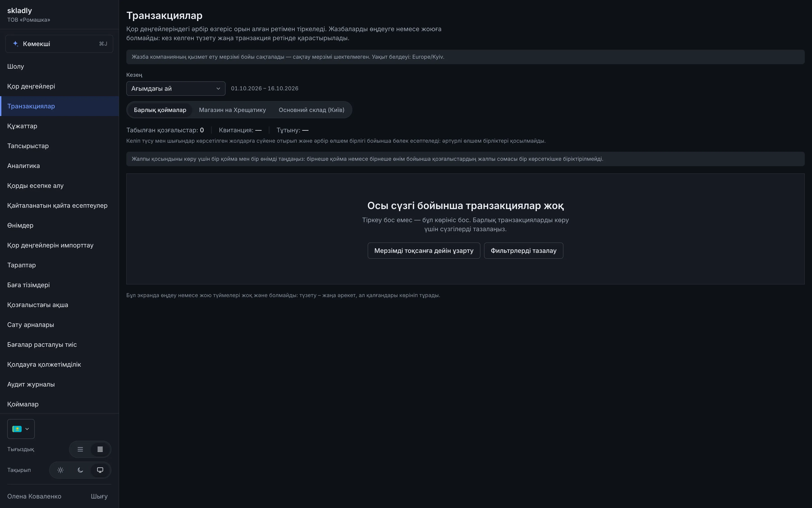Open Аналитика in sidebar
The width and height of the screenshot is (812, 508).
coord(59,166)
